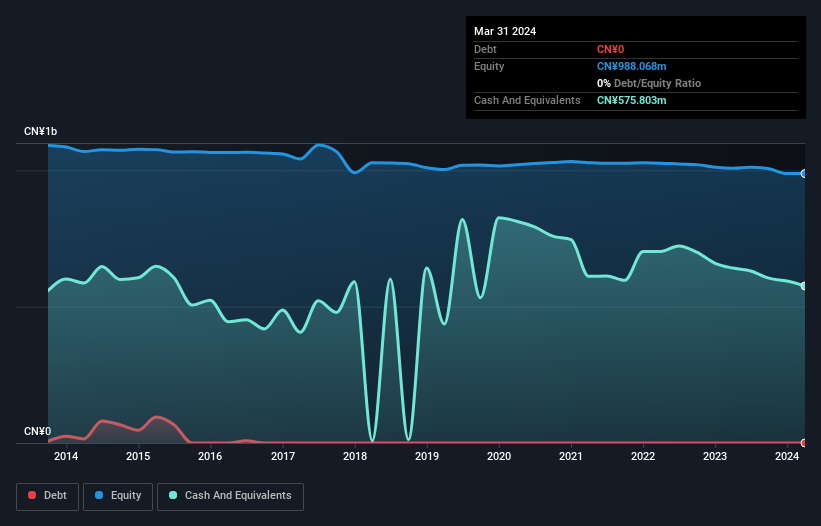Click Cash And Equivalents label in tooltip
Viewport: 821px width, 526px height.
click(527, 100)
